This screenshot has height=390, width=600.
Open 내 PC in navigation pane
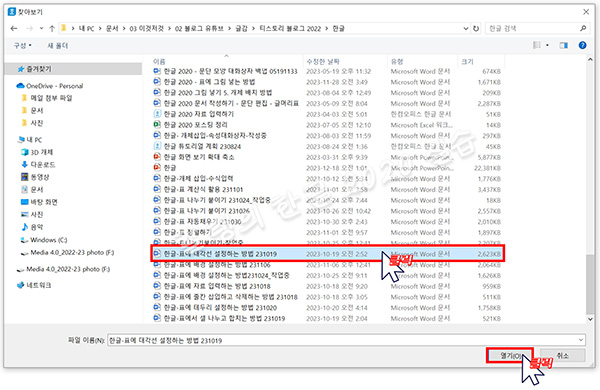[30, 140]
